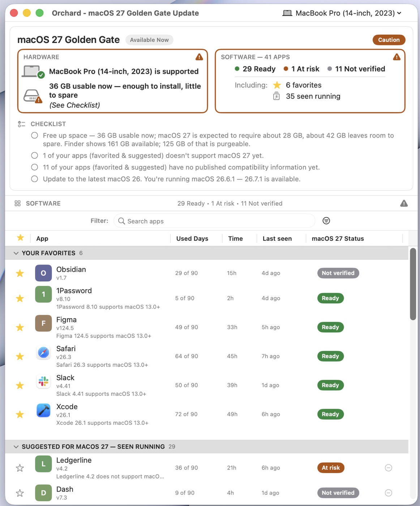Click the Obsidian app icon

(43, 273)
